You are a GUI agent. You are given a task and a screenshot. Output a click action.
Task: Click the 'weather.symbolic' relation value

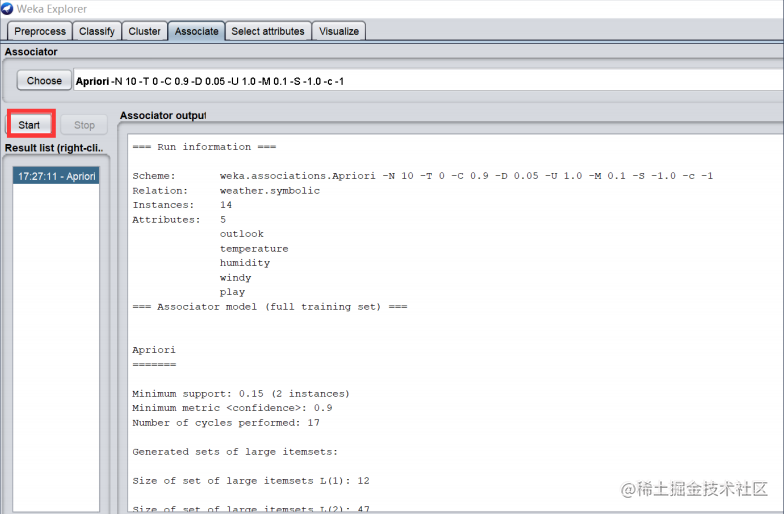270,190
